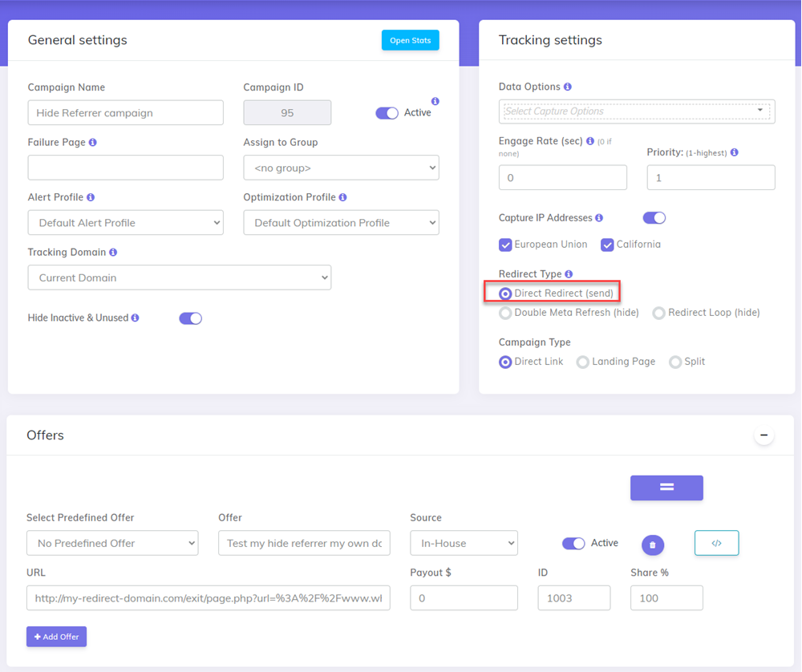The width and height of the screenshot is (802, 672).
Task: Delete the offer using the trash icon
Action: point(652,544)
